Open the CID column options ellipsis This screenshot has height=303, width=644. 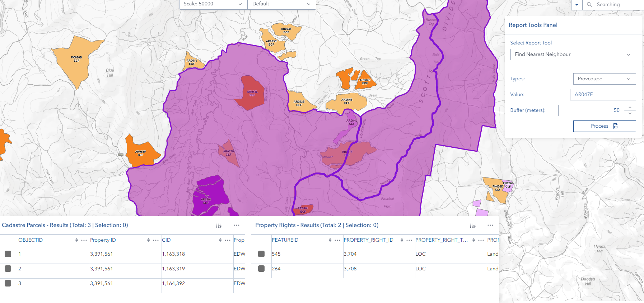pyautogui.click(x=228, y=240)
